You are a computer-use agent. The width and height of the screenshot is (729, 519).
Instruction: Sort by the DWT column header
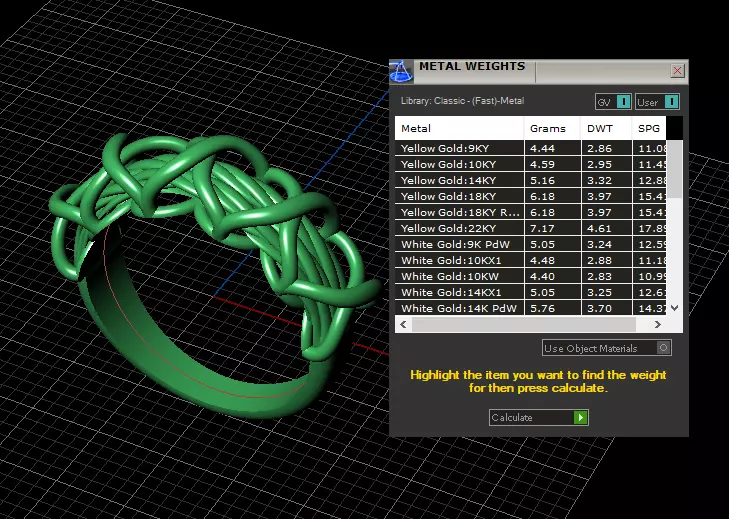[606, 128]
